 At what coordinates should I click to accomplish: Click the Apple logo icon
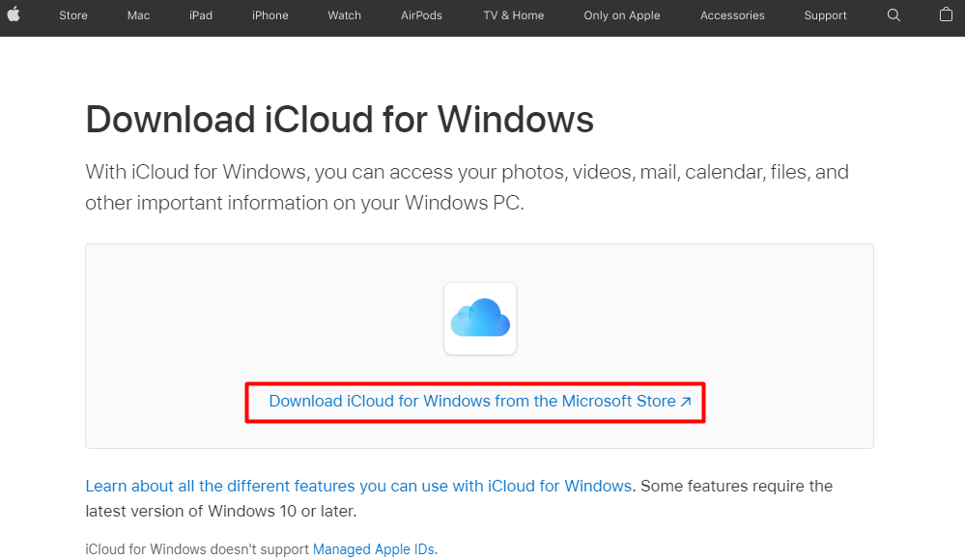[14, 14]
